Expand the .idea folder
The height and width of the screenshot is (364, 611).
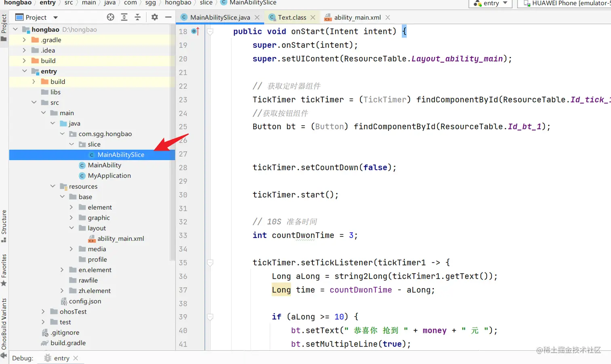[24, 50]
